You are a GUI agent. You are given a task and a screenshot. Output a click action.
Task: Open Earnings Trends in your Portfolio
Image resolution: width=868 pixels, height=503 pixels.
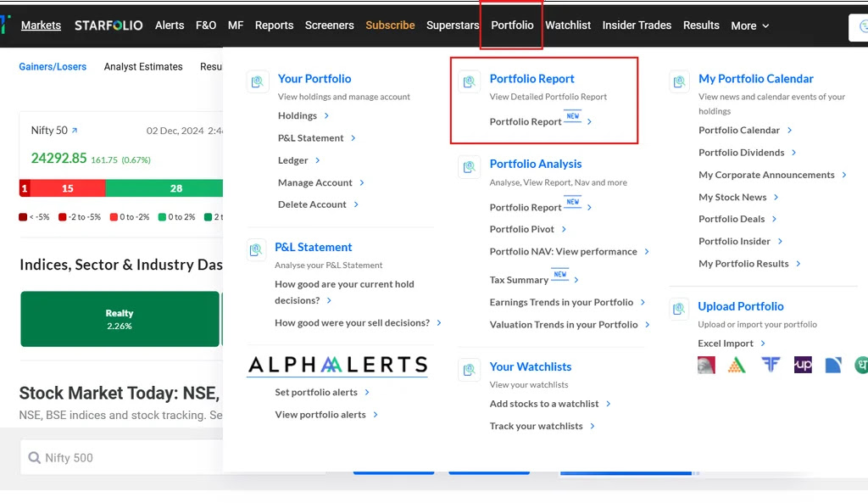tap(561, 303)
